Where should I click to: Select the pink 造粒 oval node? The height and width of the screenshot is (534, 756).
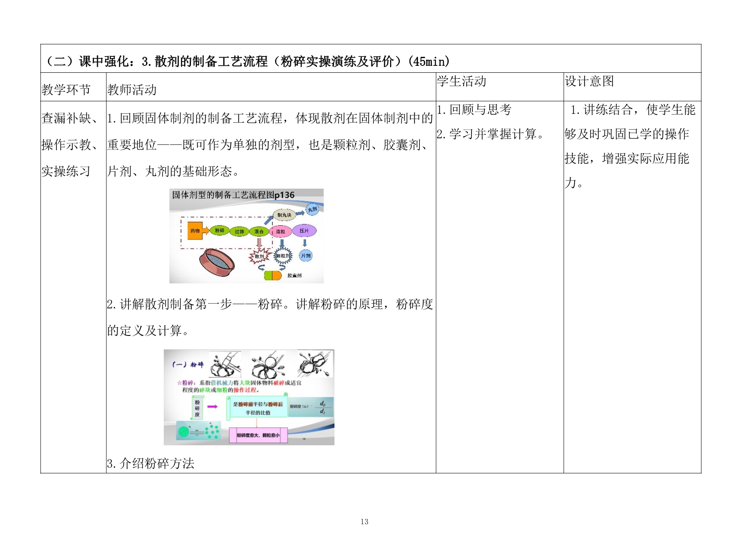click(281, 232)
